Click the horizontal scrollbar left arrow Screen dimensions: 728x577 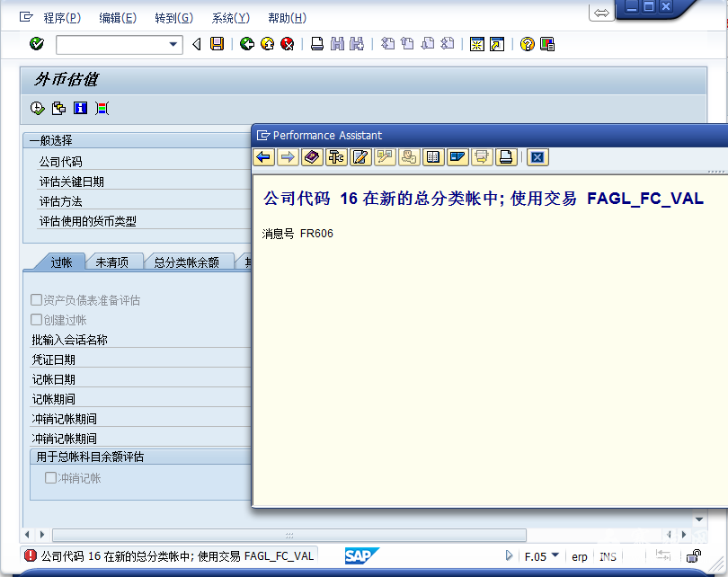coord(27,535)
